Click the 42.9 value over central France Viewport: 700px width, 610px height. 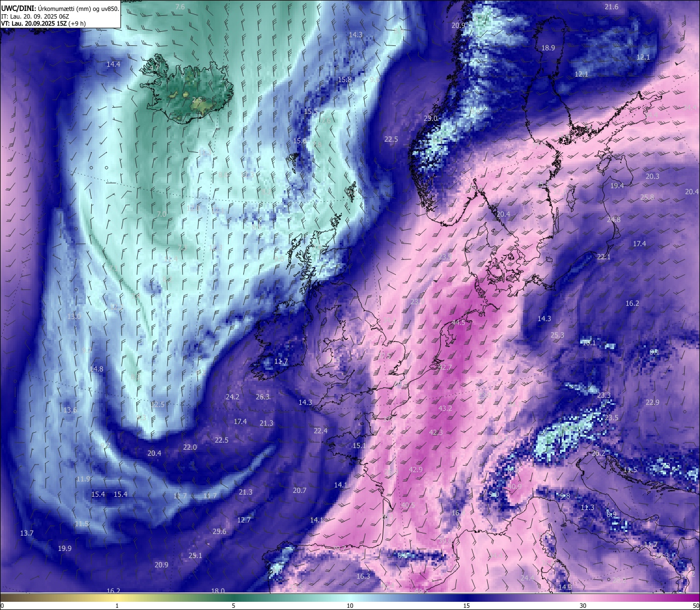pos(416,469)
